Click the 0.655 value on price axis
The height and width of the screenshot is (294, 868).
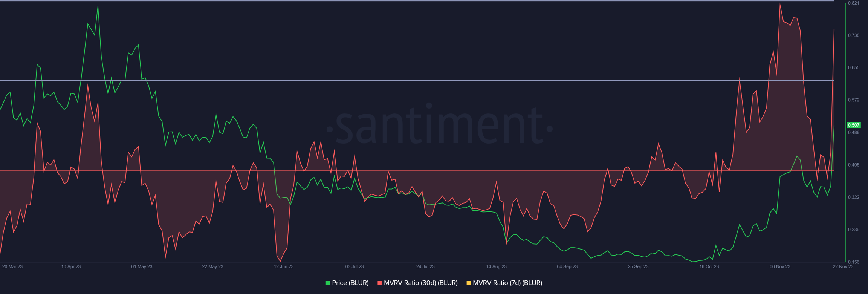click(853, 68)
